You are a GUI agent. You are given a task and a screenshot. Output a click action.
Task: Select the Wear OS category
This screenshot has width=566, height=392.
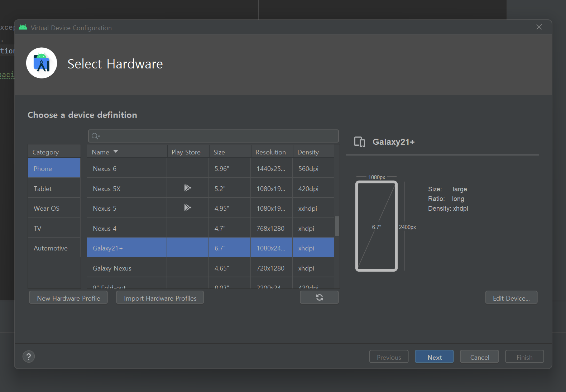pyautogui.click(x=54, y=208)
